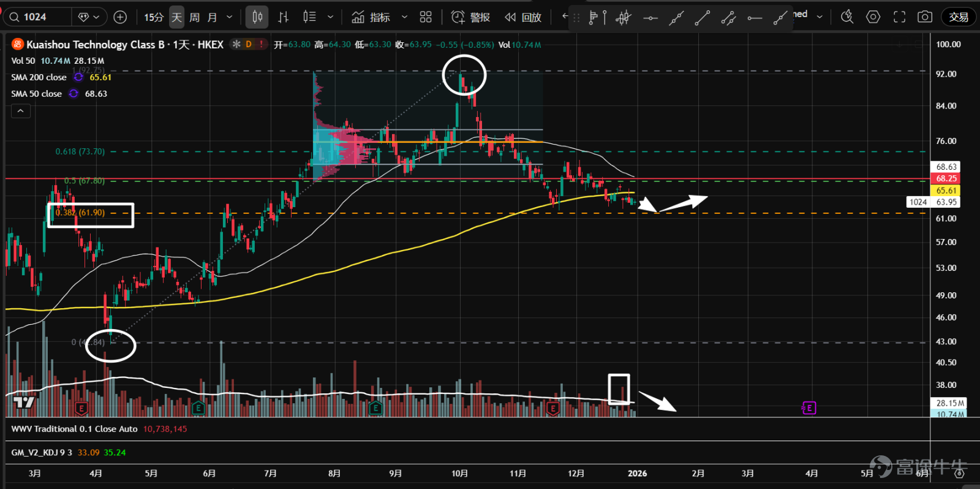The image size is (980, 489).
Task: Open the indicator templates grid icon
Action: [426, 17]
